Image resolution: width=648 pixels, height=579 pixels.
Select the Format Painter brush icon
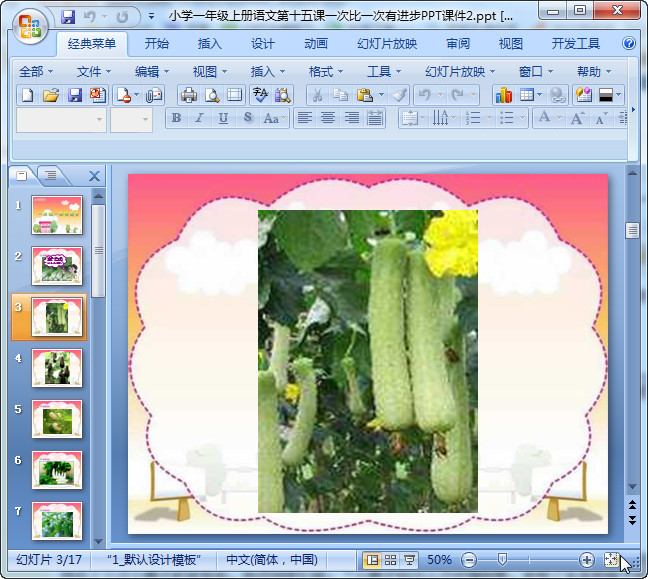(399, 95)
